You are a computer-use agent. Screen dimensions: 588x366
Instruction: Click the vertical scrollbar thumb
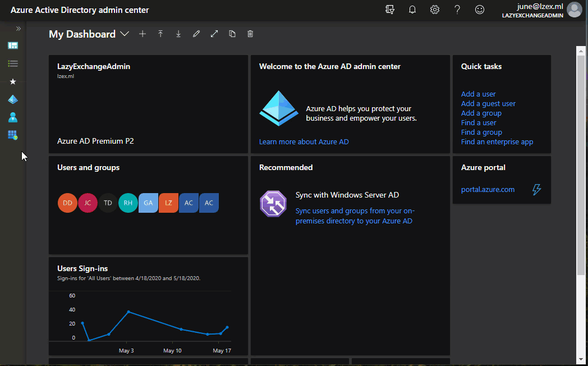pyautogui.click(x=581, y=165)
